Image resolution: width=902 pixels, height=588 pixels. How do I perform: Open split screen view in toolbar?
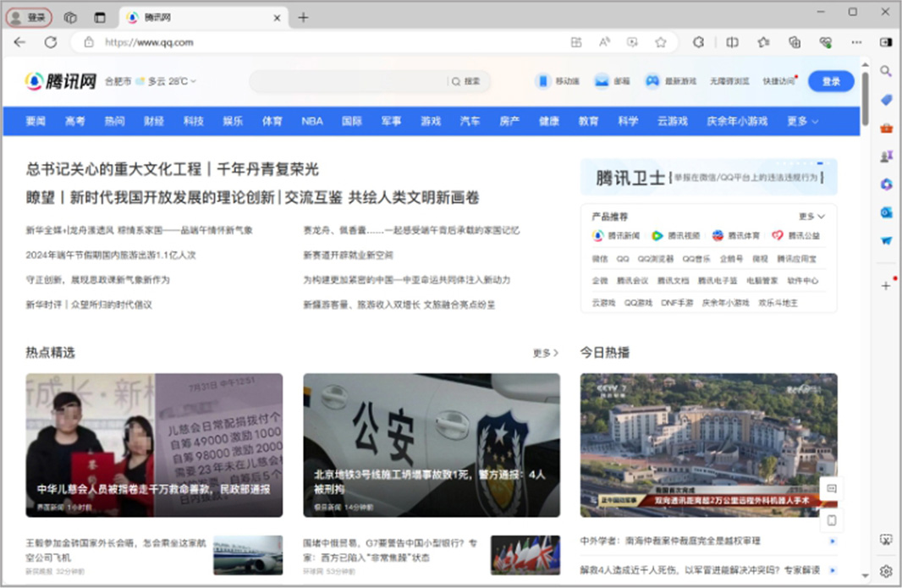pos(732,42)
